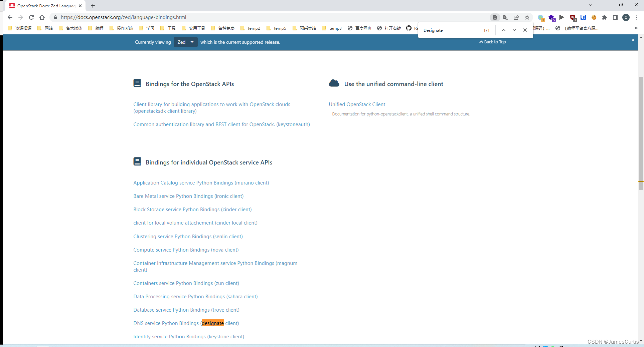Open the browser home page

tap(42, 17)
